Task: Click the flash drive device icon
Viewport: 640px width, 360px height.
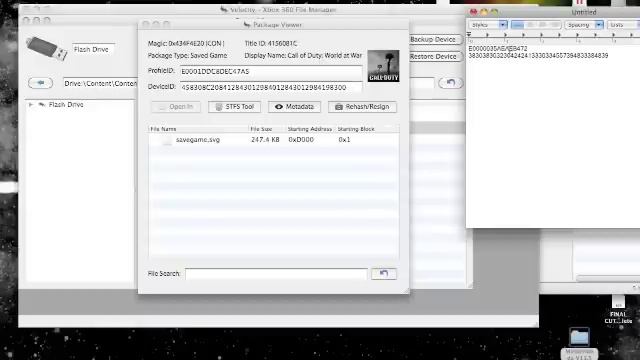Action: 47,49
